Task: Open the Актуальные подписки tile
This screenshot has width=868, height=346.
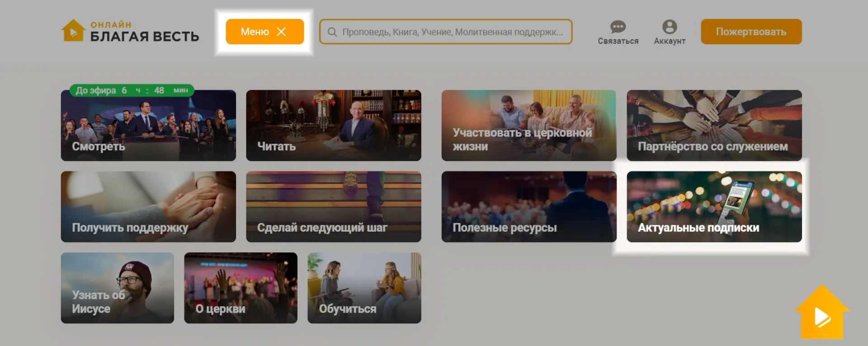Action: click(714, 207)
